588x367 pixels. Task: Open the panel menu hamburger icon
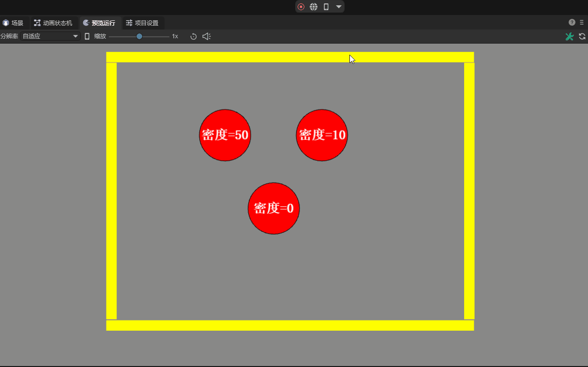pos(582,22)
